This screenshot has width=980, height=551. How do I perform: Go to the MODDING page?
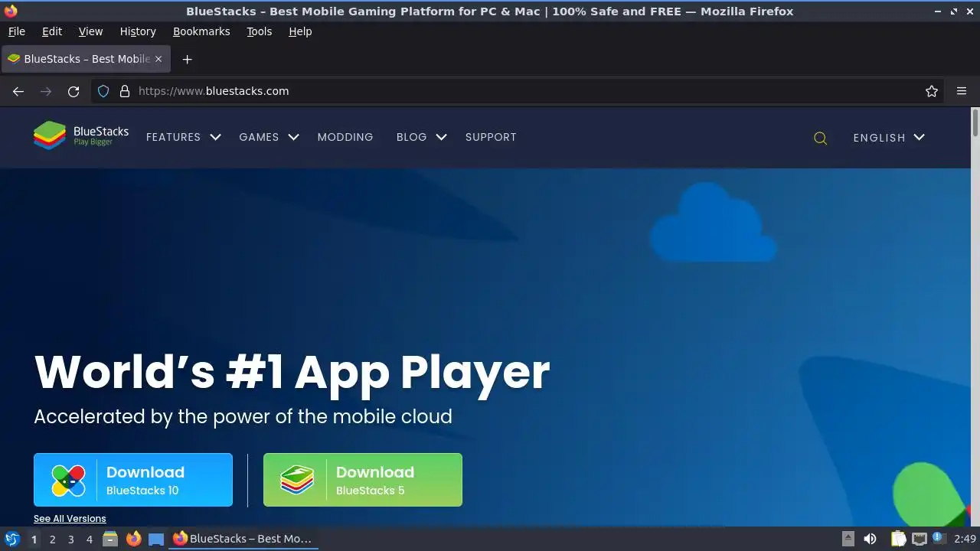pos(345,137)
